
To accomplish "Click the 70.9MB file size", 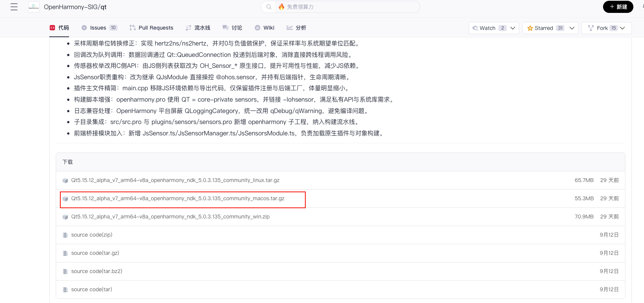I will 584,217.
